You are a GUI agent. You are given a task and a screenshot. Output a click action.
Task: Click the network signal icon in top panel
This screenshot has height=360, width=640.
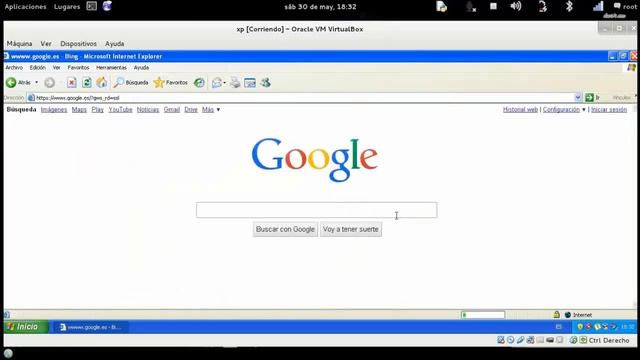tap(598, 6)
